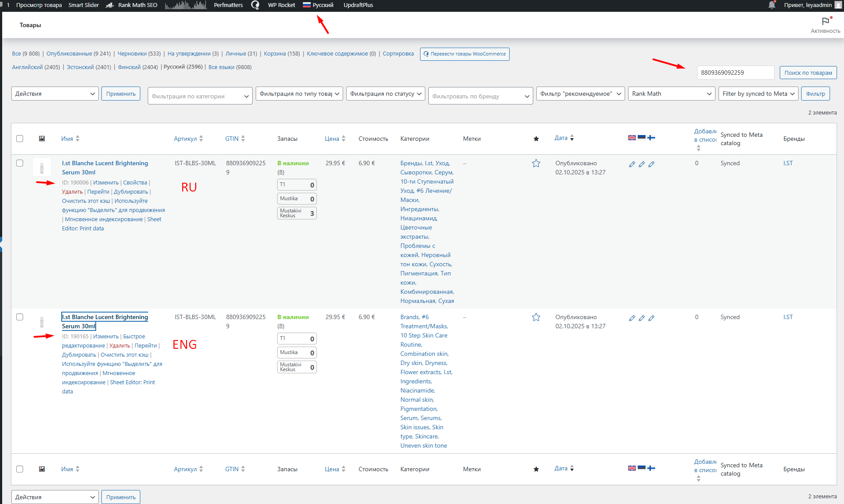Viewport: 844px width, 504px height.
Task: Sort by featured star column header
Action: [x=536, y=139]
